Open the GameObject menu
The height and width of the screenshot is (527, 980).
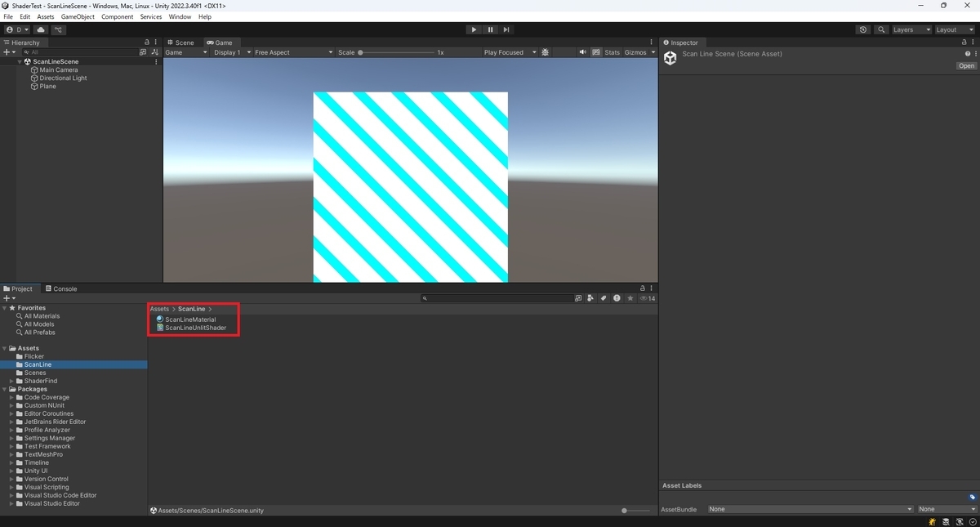click(77, 16)
